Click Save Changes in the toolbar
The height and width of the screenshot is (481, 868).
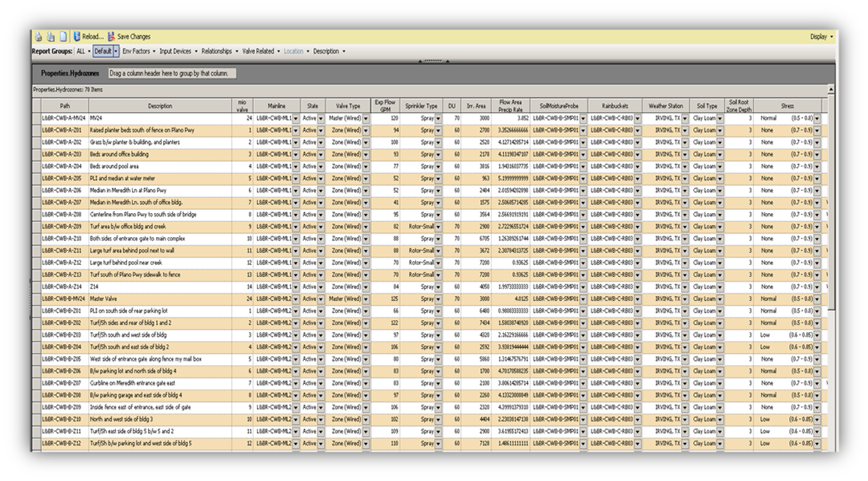click(129, 37)
